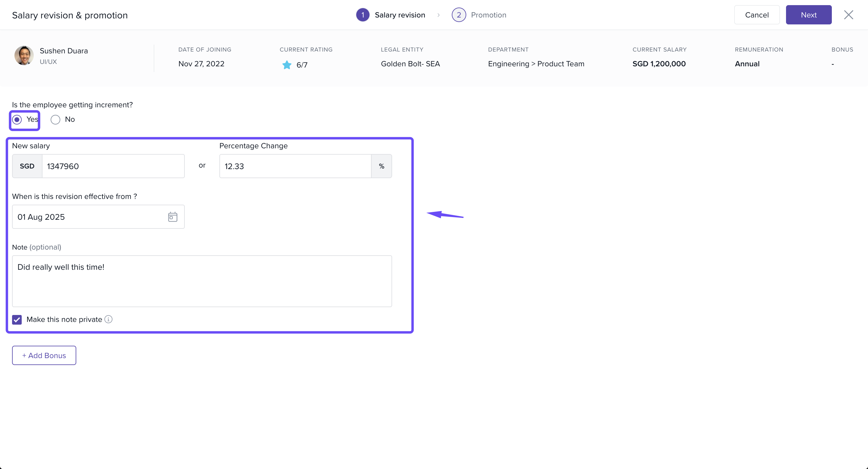Open the calendar date picker icon
The width and height of the screenshot is (868, 469).
pyautogui.click(x=172, y=217)
